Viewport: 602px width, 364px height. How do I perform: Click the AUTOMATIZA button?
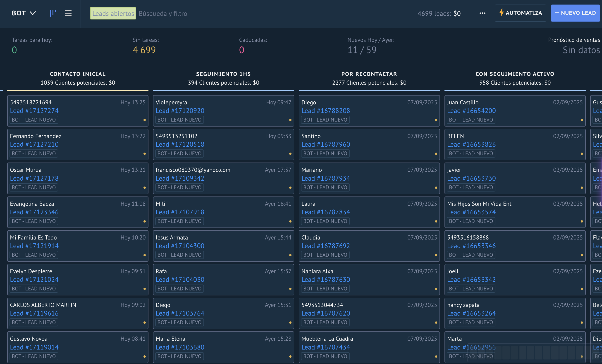(x=520, y=13)
